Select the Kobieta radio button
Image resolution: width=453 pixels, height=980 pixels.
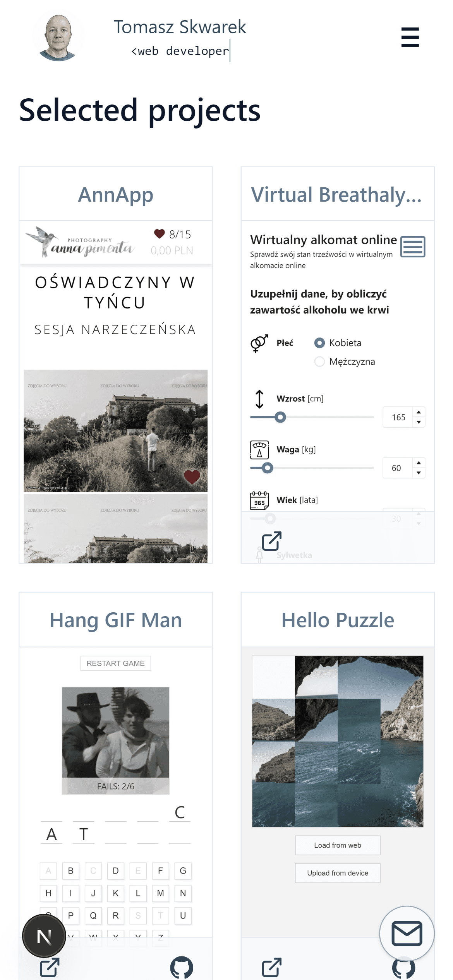click(x=319, y=343)
